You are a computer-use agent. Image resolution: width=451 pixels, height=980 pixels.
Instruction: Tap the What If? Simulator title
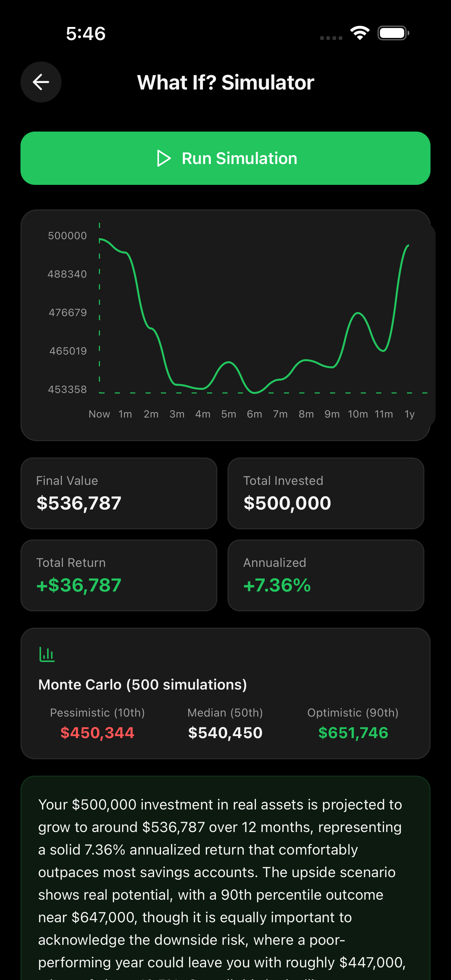[225, 82]
